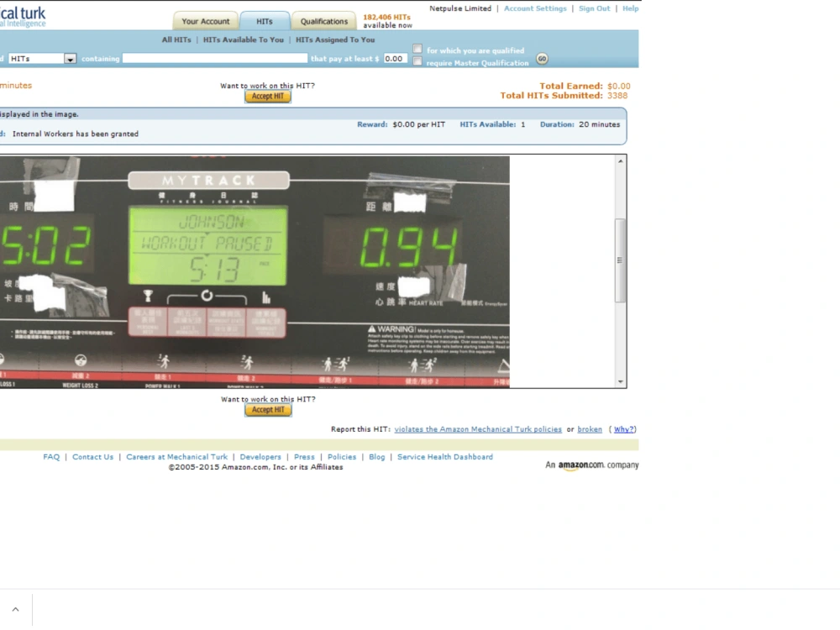The image size is (840, 630).
Task: Click the Reward '$0.00 per HIT' text
Action: tap(418, 124)
